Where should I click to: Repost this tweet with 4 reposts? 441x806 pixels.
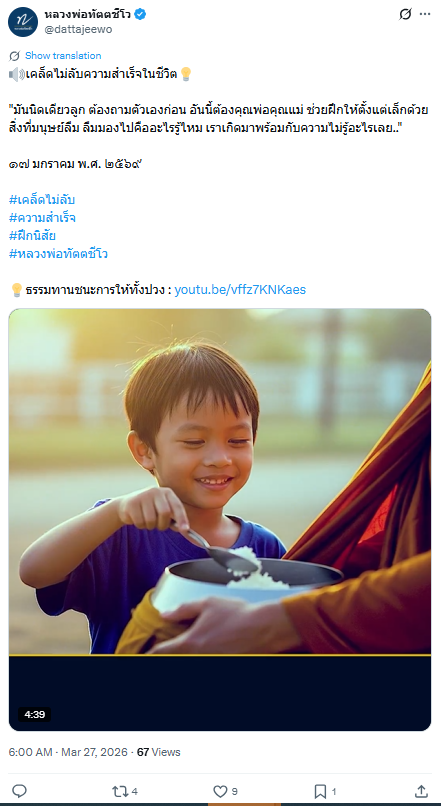(x=124, y=791)
